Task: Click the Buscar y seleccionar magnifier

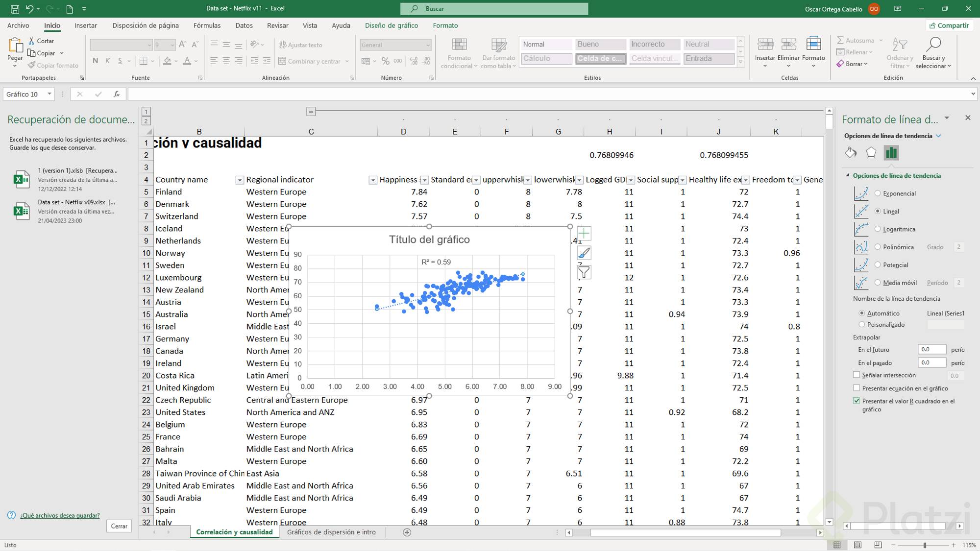Action: pyautogui.click(x=933, y=45)
